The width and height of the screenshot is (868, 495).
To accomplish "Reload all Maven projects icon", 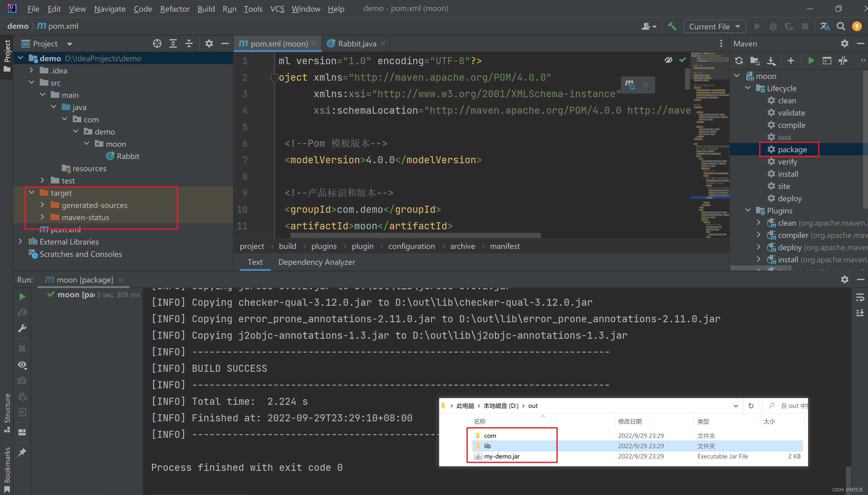I will [738, 61].
